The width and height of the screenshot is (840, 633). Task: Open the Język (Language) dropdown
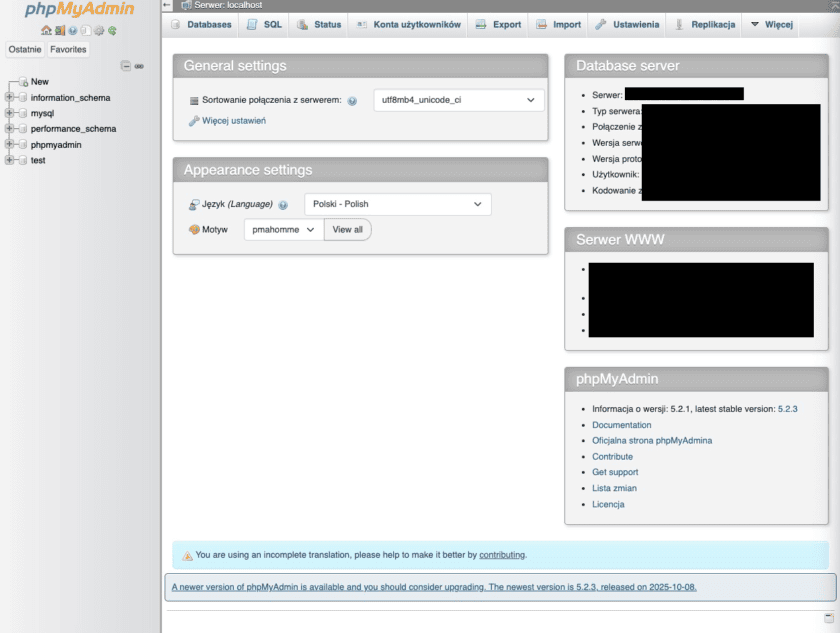[x=397, y=203]
